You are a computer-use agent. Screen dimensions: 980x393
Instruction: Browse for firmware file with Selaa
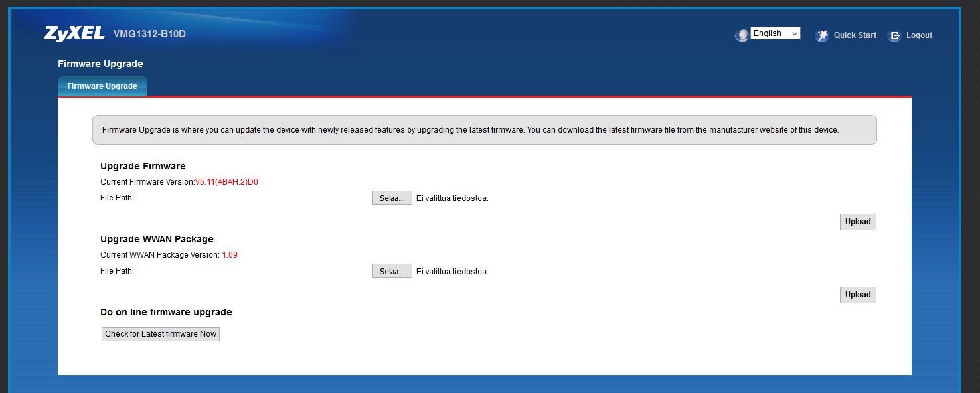point(392,198)
